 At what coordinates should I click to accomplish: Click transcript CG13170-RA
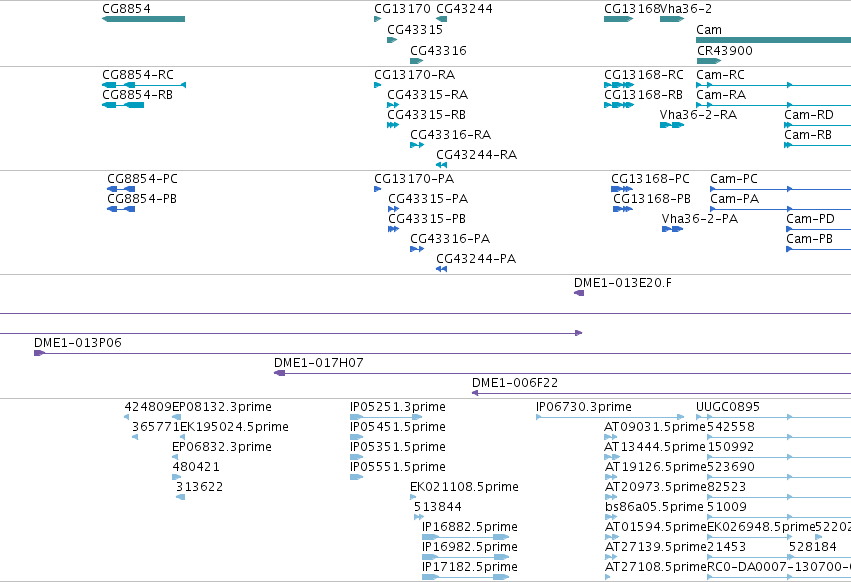(x=415, y=74)
